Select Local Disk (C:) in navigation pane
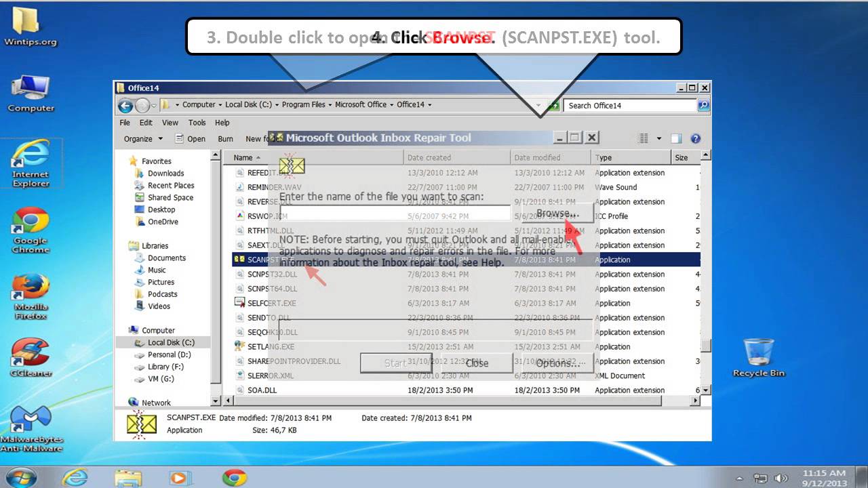The height and width of the screenshot is (488, 868). point(171,343)
